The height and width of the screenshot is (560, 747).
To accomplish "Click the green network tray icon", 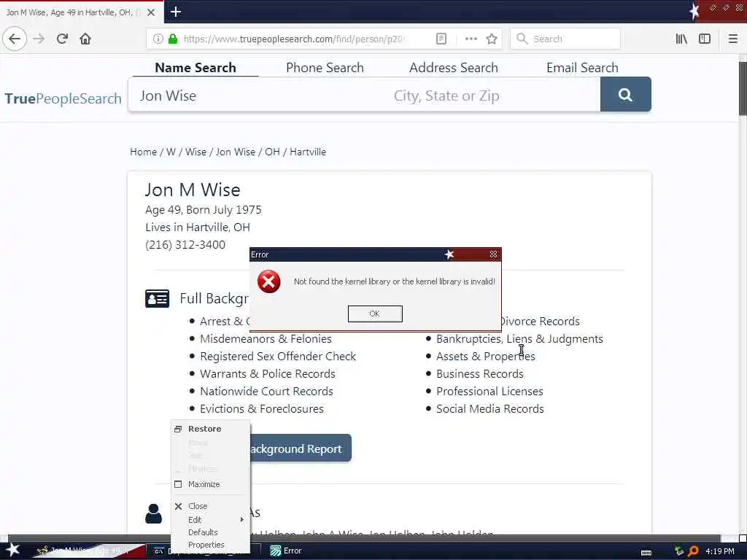I will tap(679, 551).
